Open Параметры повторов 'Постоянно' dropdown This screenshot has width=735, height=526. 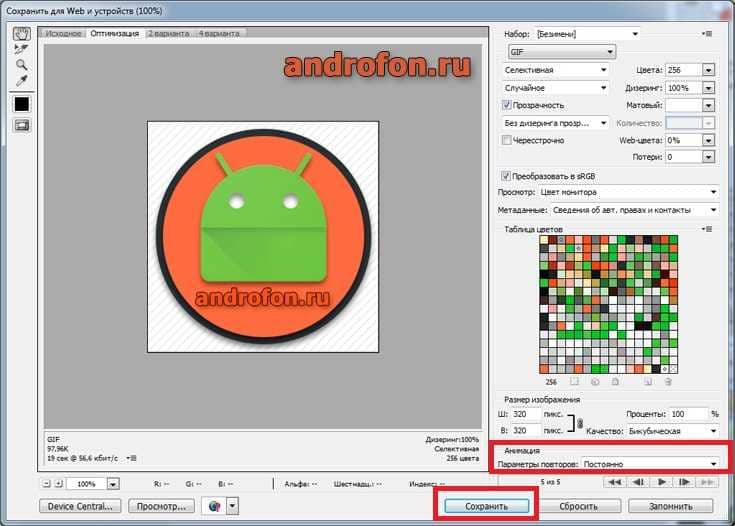[x=650, y=464]
